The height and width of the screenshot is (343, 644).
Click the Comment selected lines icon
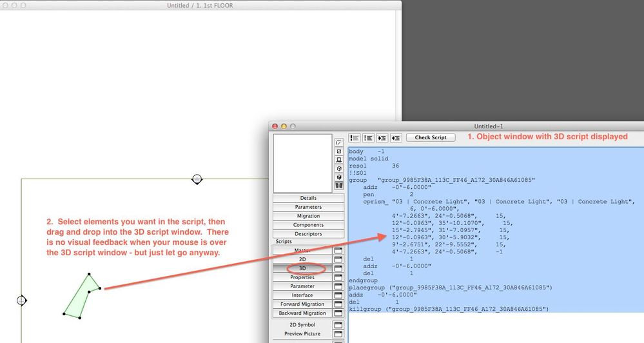[355, 138]
